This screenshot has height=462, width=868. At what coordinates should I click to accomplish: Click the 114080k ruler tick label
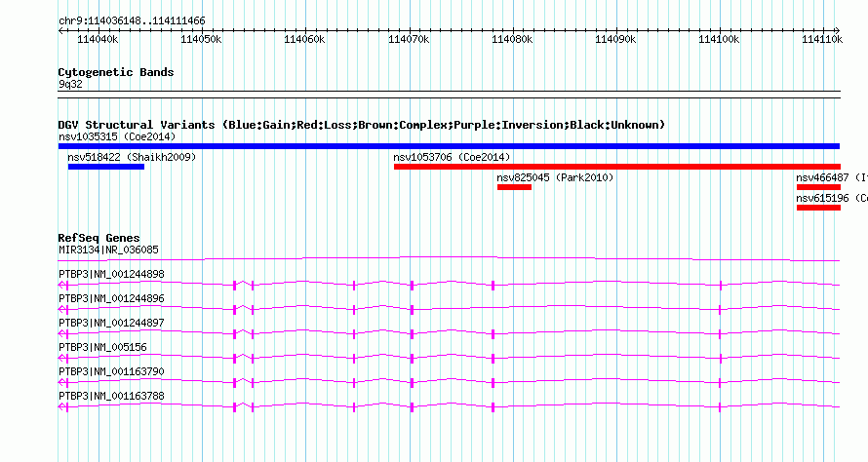[512, 39]
